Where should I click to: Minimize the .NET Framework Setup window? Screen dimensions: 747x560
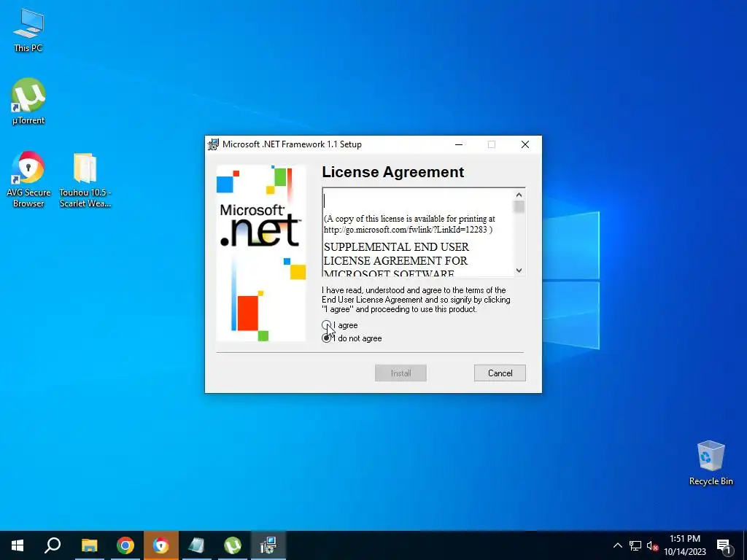pyautogui.click(x=459, y=144)
